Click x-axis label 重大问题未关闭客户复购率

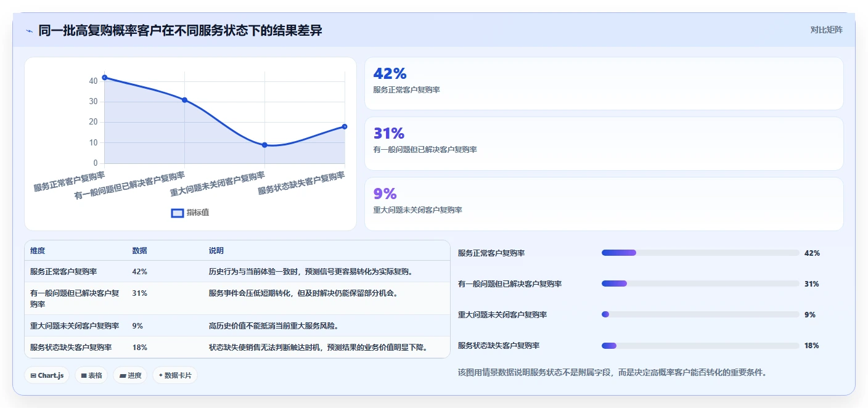point(217,185)
